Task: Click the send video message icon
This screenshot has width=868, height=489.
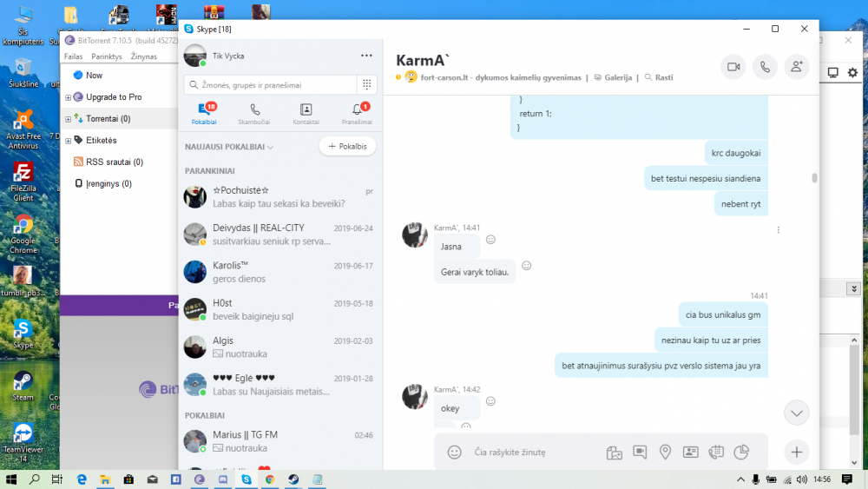Action: (x=640, y=453)
